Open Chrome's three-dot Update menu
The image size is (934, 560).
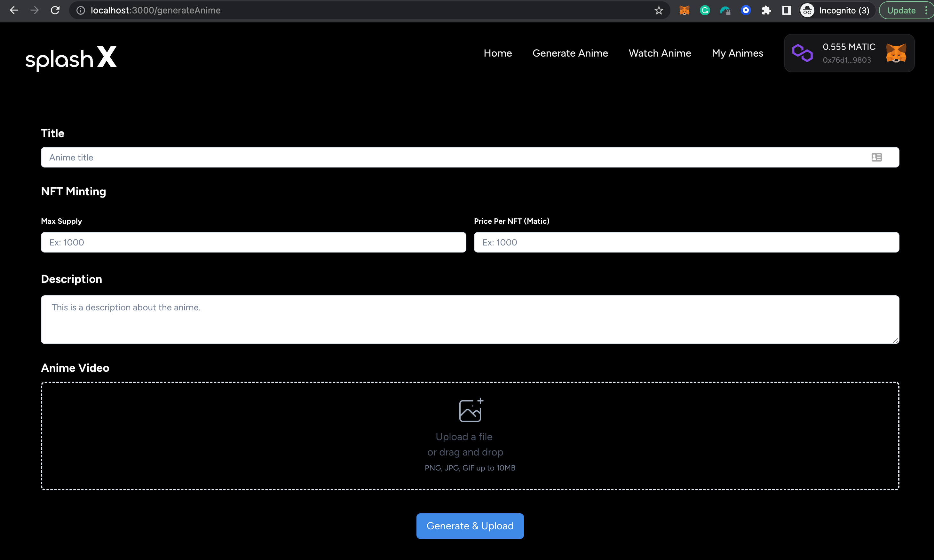(926, 10)
